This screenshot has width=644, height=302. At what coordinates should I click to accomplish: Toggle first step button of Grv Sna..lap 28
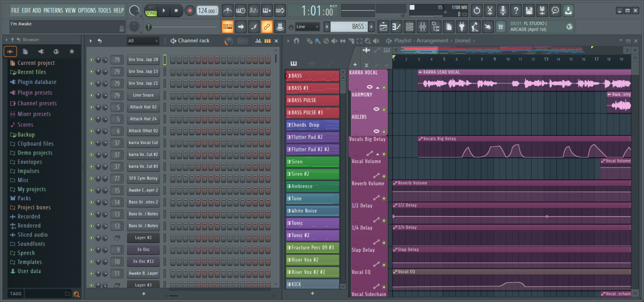(173, 60)
